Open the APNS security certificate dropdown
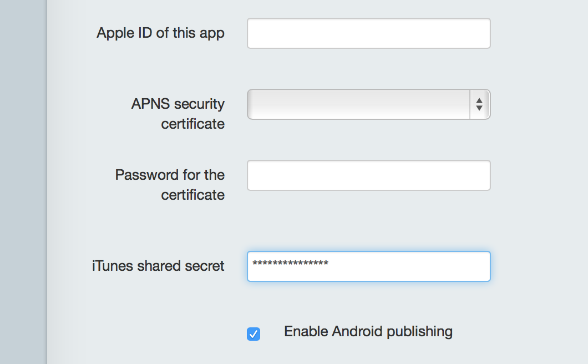Image resolution: width=588 pixels, height=364 pixels. tap(369, 104)
